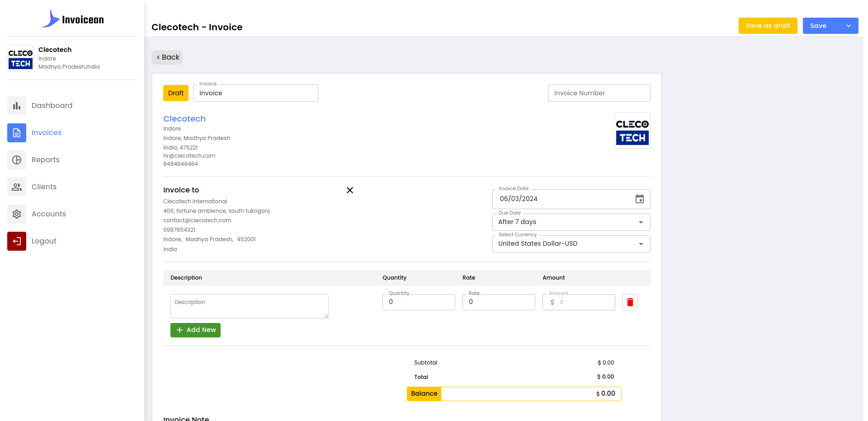Click the Amount column header
The height and width of the screenshot is (421, 868).
click(554, 278)
